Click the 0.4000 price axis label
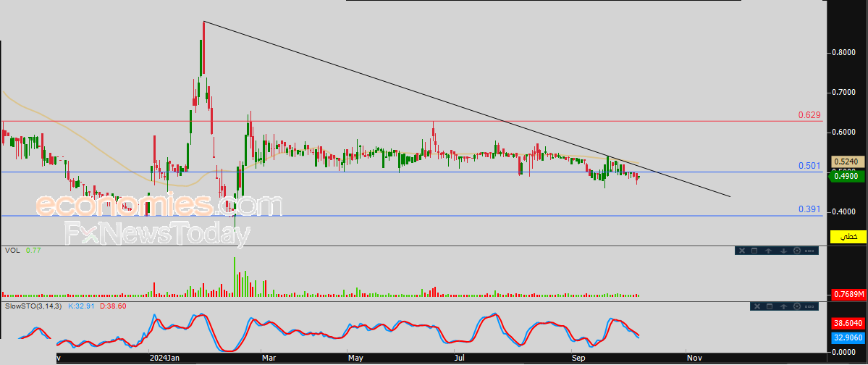 (844, 211)
